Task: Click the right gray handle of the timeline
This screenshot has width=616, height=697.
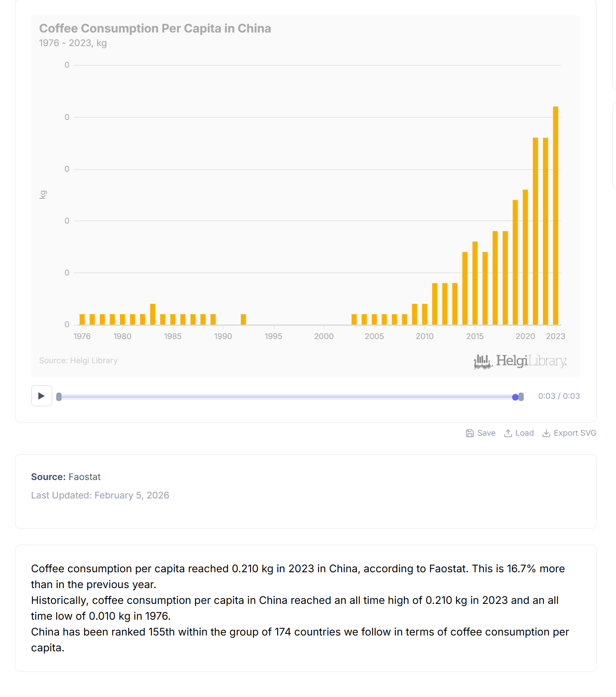Action: pyautogui.click(x=521, y=397)
